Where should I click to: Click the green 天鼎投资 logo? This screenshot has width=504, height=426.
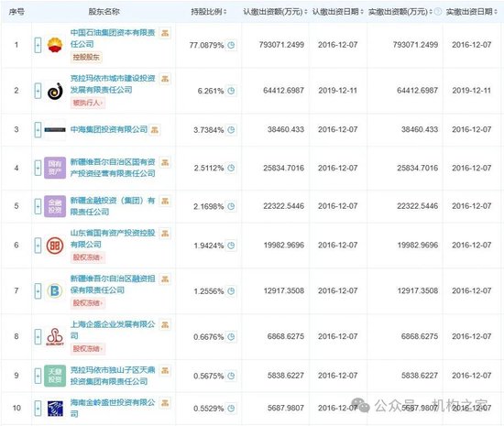pos(55,376)
